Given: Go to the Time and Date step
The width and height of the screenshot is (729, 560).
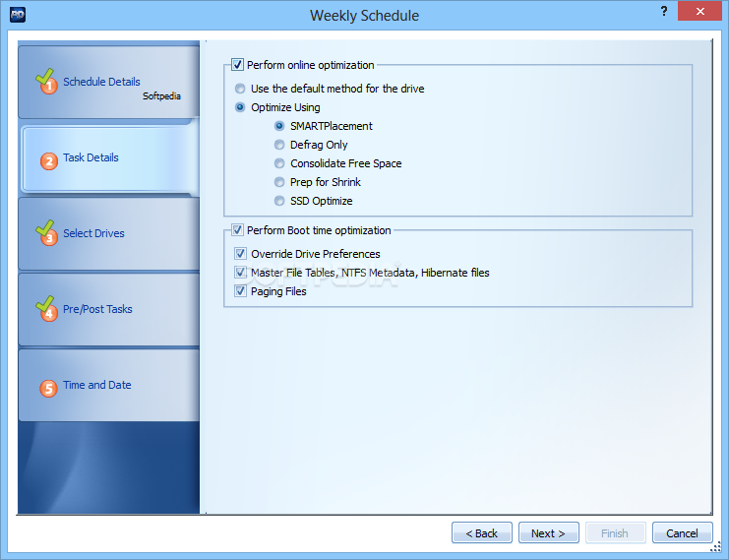Looking at the screenshot, I should tap(109, 385).
